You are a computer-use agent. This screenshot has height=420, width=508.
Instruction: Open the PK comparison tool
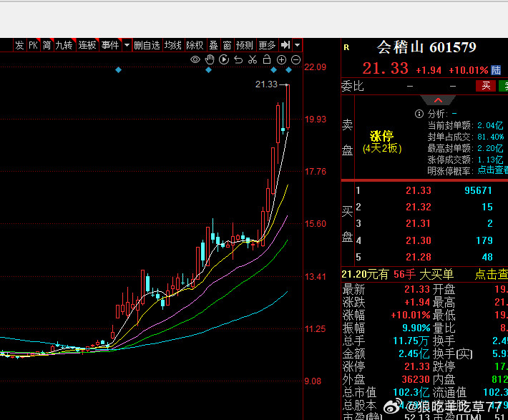[x=33, y=45]
